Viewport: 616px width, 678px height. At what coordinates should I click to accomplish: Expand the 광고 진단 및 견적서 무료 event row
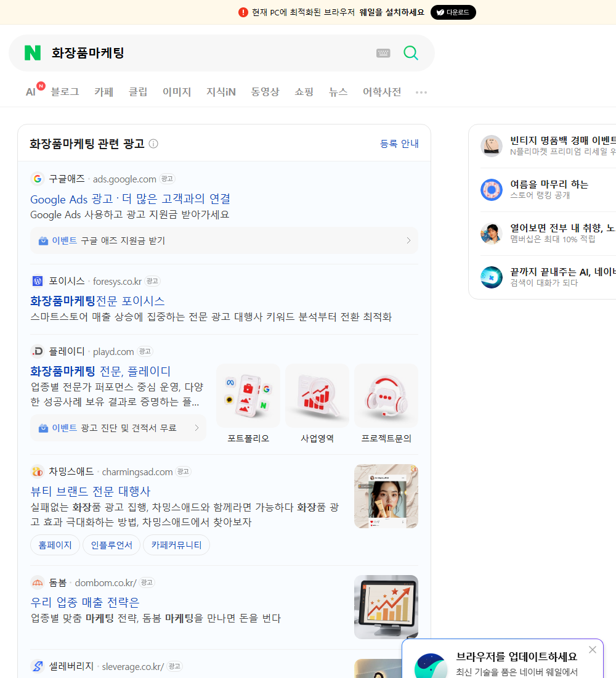[x=118, y=428]
